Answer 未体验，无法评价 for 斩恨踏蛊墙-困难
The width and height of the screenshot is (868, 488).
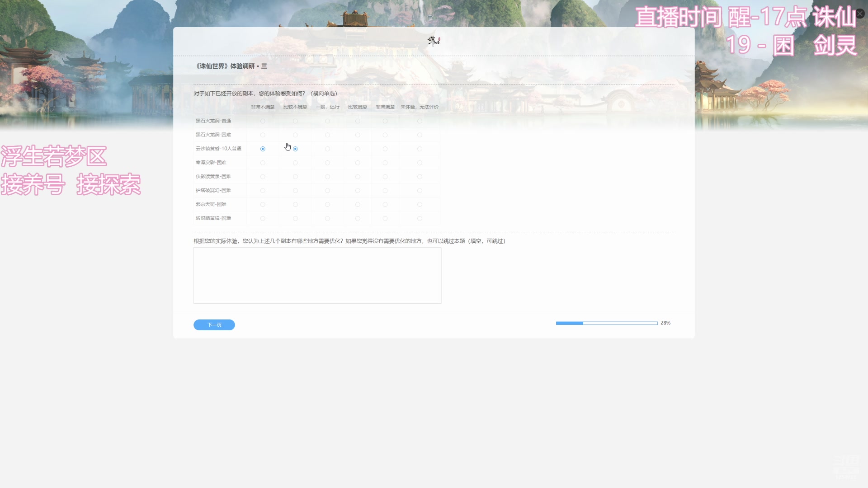[x=420, y=218]
